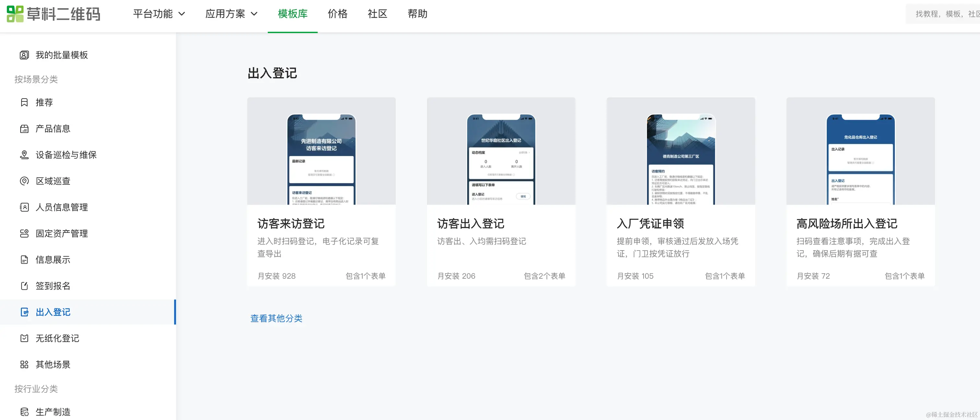
Task: Click the 区域巡查 location icon
Action: (x=24, y=181)
